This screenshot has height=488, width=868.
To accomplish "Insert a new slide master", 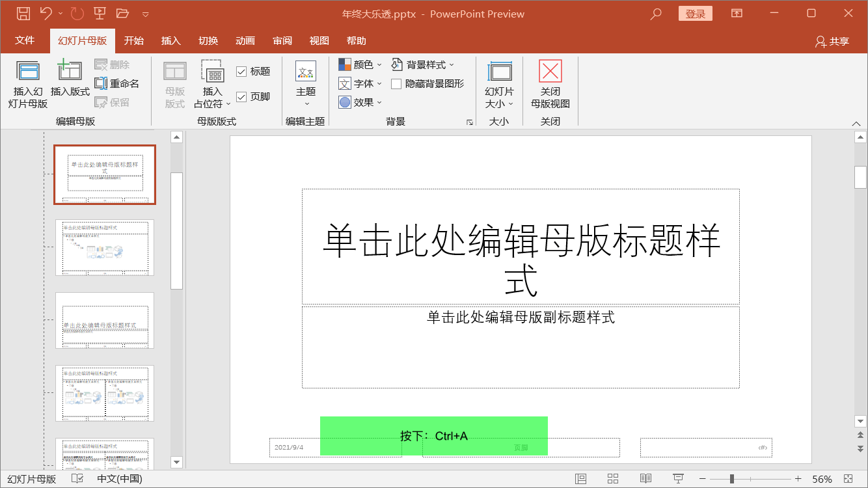I will coord(28,85).
